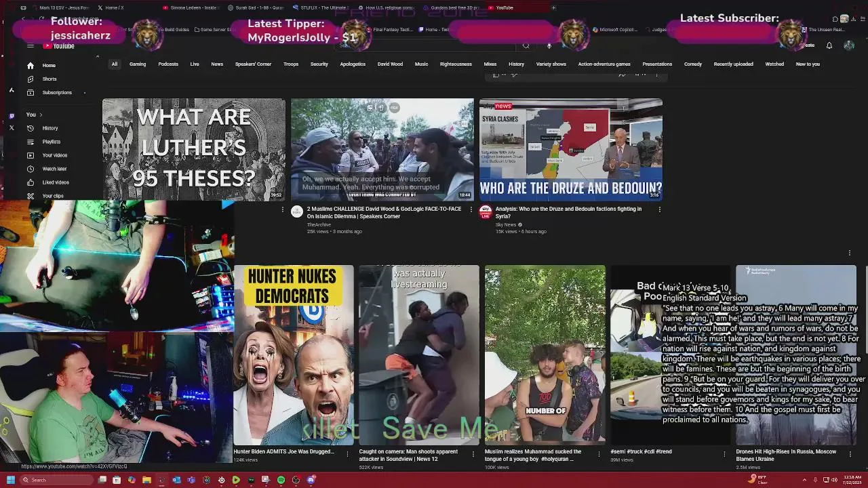Click the YouTube logo

click(x=59, y=45)
